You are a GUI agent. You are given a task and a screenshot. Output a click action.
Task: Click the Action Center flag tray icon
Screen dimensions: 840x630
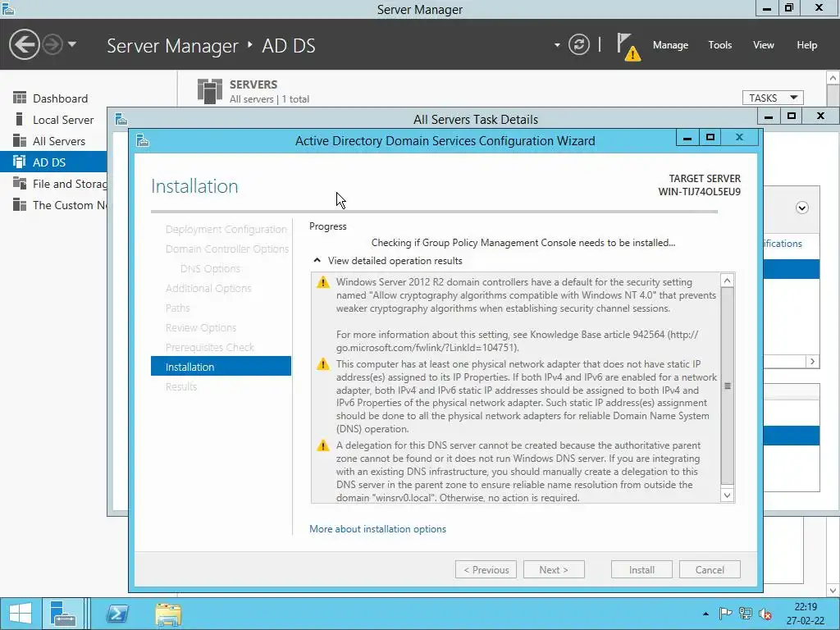point(725,614)
